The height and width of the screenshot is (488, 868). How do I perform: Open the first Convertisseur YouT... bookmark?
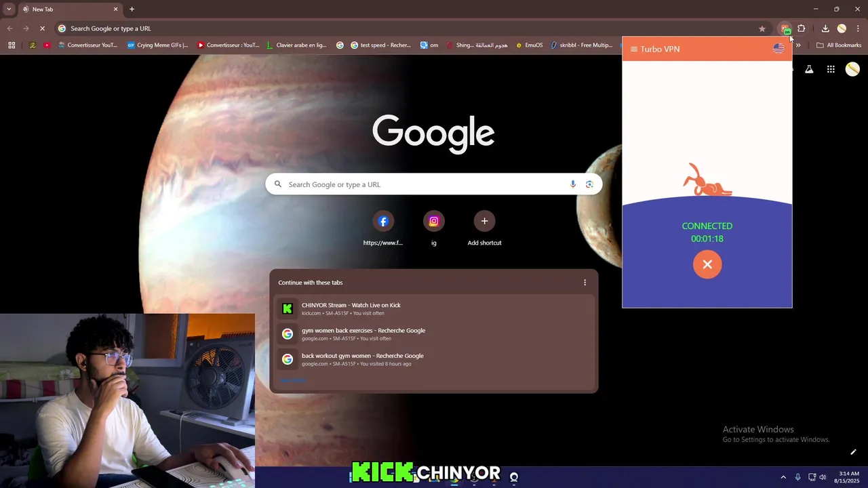pos(88,45)
